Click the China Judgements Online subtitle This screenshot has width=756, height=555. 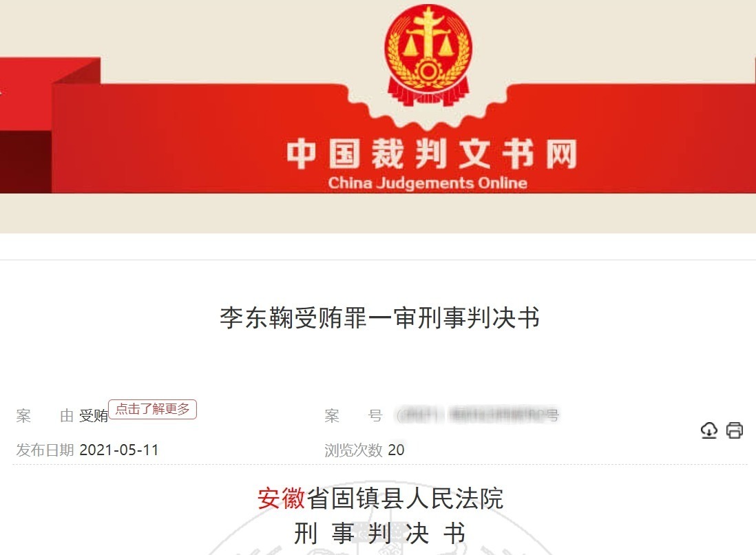click(428, 182)
